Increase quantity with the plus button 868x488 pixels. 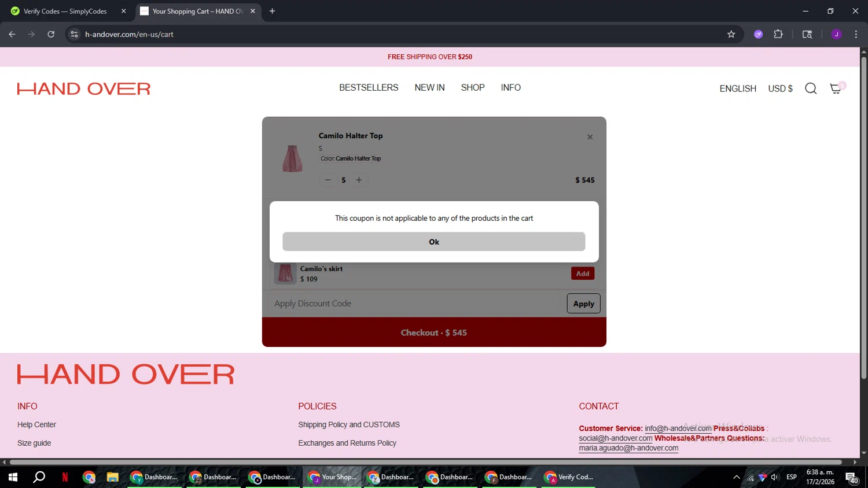coord(359,180)
